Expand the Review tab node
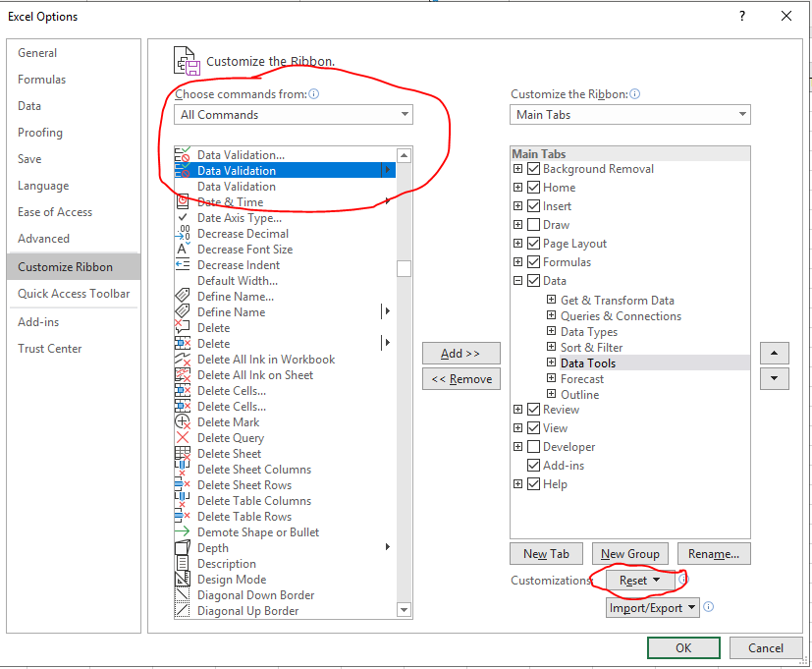Viewport: 812px width, 669px height. coord(517,410)
